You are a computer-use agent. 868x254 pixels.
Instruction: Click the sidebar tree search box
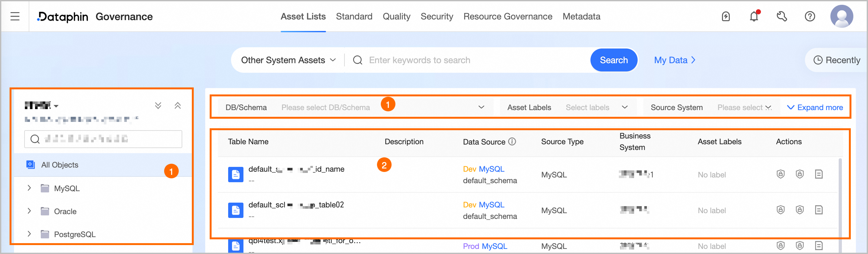pos(103,139)
